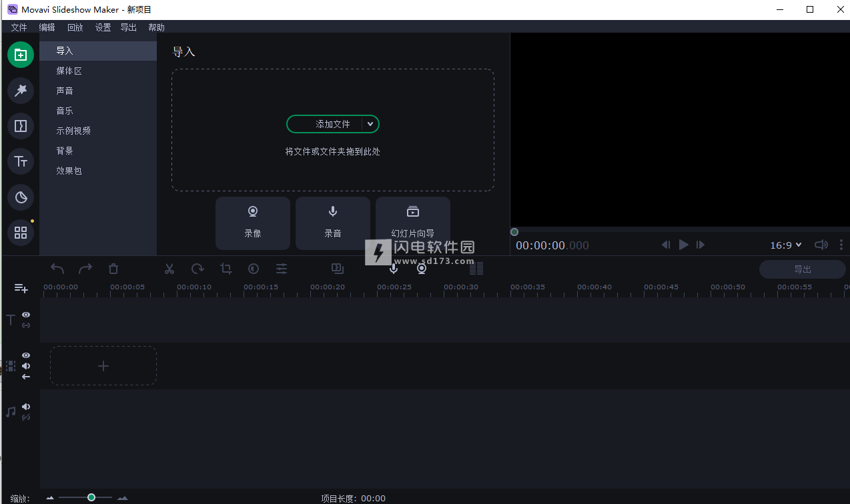Image resolution: width=850 pixels, height=504 pixels.
Task: Open the Titles (Tt) panel
Action: (x=21, y=161)
